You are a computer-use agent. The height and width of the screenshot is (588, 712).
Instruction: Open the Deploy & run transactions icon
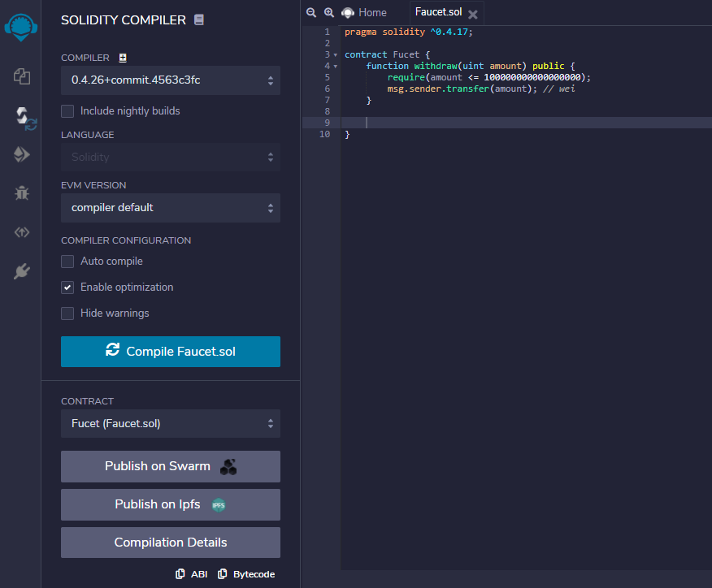[x=22, y=154]
